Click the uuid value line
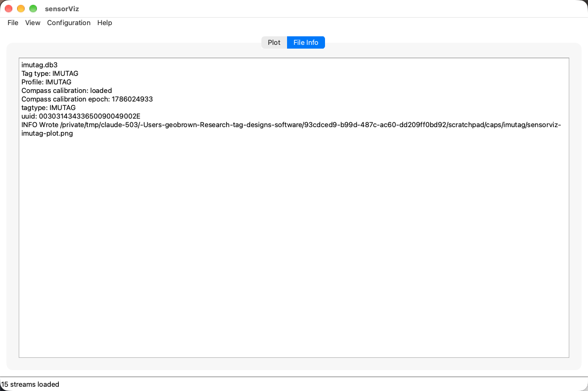588x391 pixels. [81, 116]
